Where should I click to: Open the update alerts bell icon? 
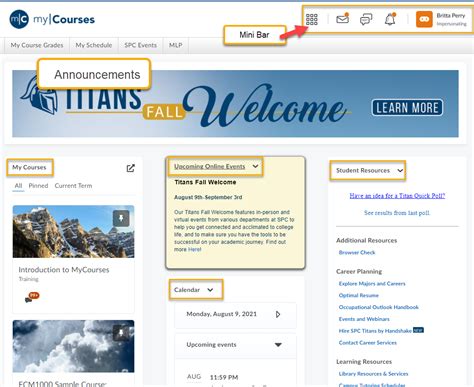pos(390,19)
